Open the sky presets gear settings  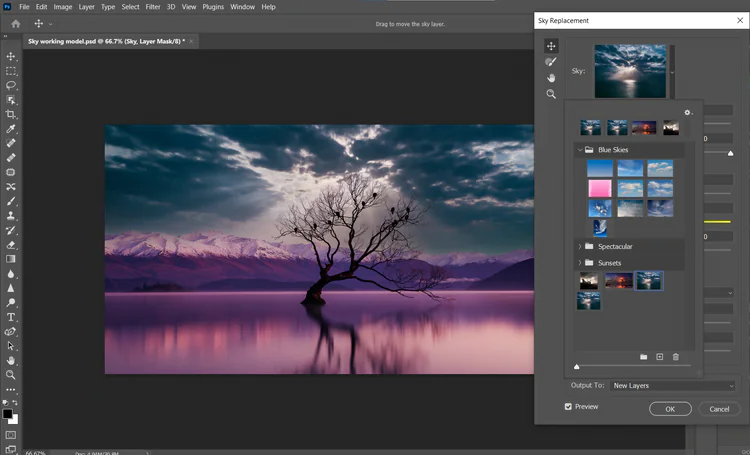pos(687,113)
